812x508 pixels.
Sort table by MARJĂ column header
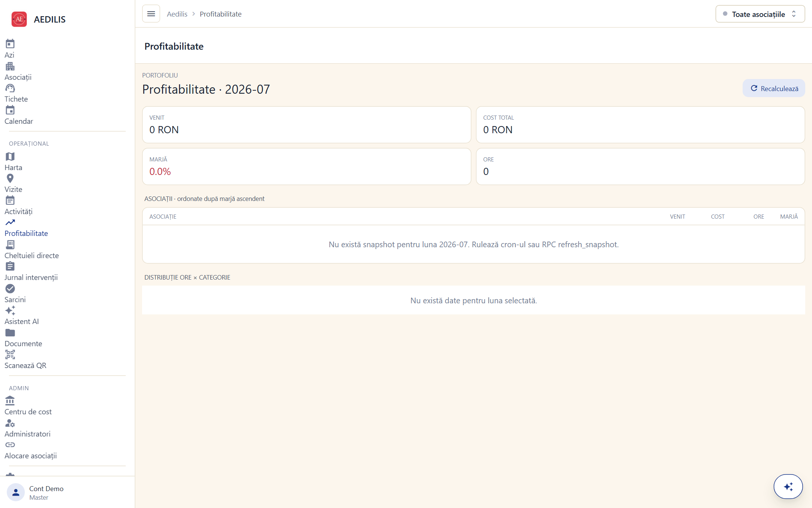point(789,216)
